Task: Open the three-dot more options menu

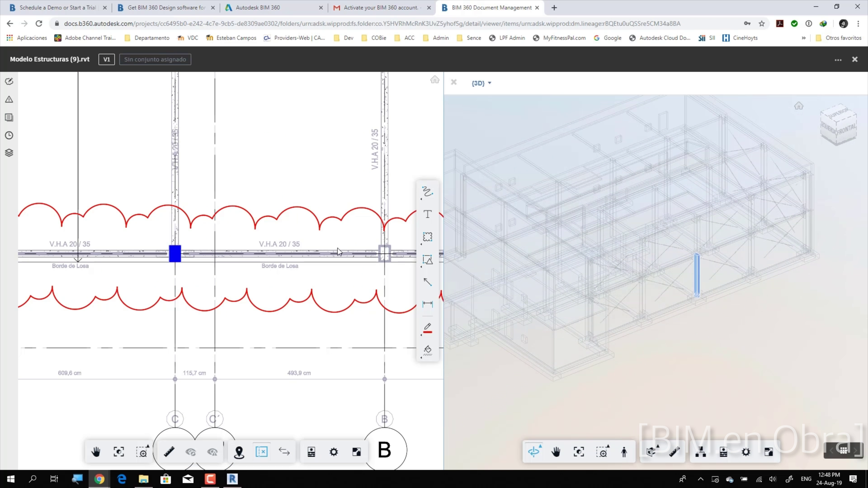Action: click(838, 60)
